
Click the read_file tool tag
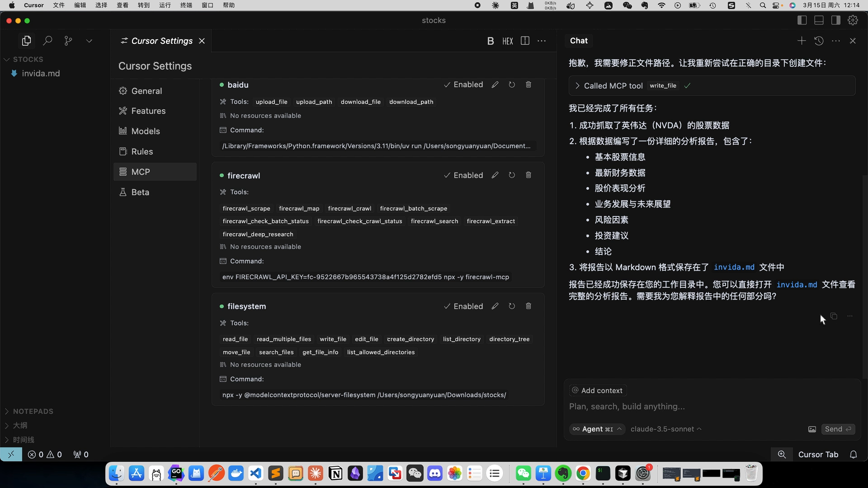click(235, 339)
